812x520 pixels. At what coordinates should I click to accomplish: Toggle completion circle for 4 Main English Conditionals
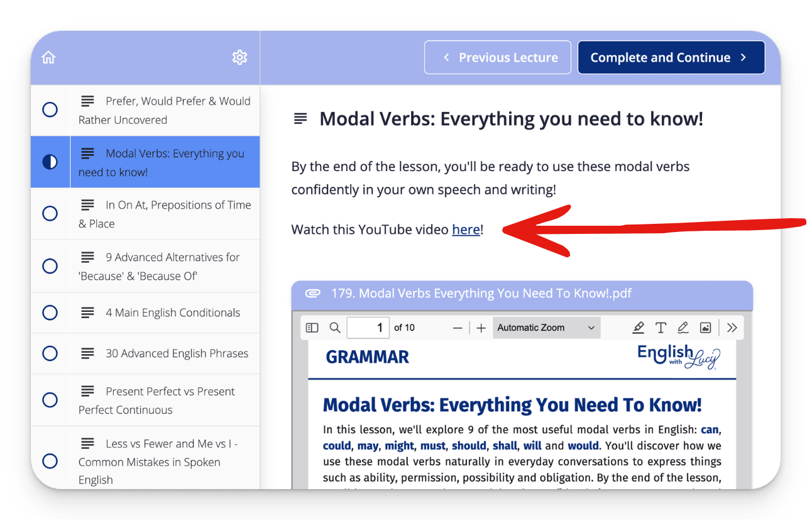click(x=50, y=313)
